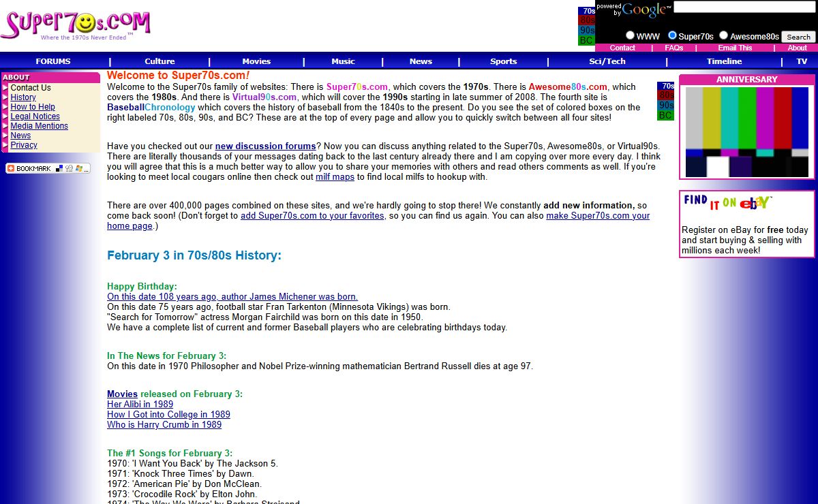Select the BC box in the header
The image size is (818, 504).
[x=586, y=40]
